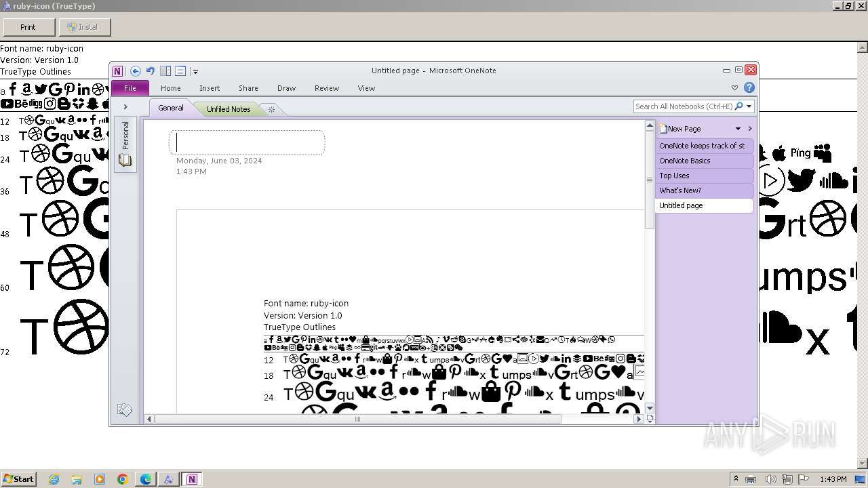Image resolution: width=868 pixels, height=488 pixels.
Task: Click the Search All Notebooks field
Action: click(x=684, y=106)
